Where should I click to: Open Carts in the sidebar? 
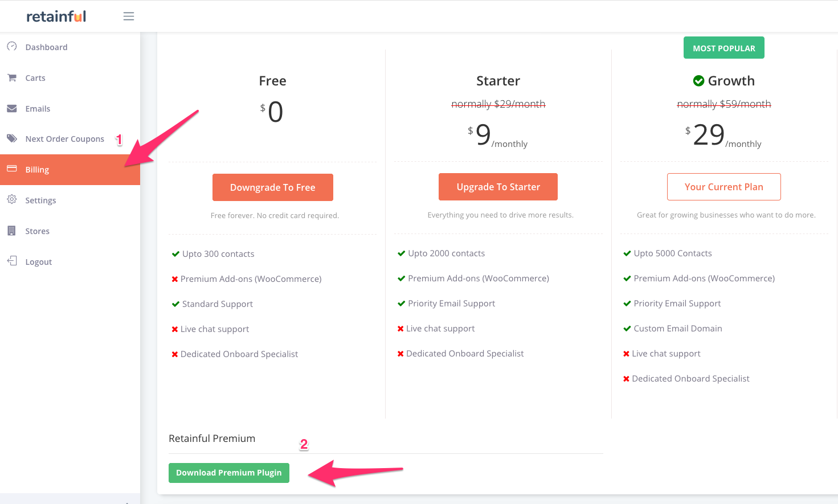click(x=70, y=78)
